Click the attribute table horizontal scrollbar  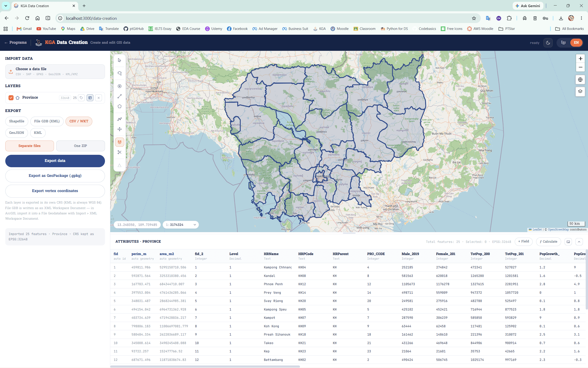tap(205, 366)
